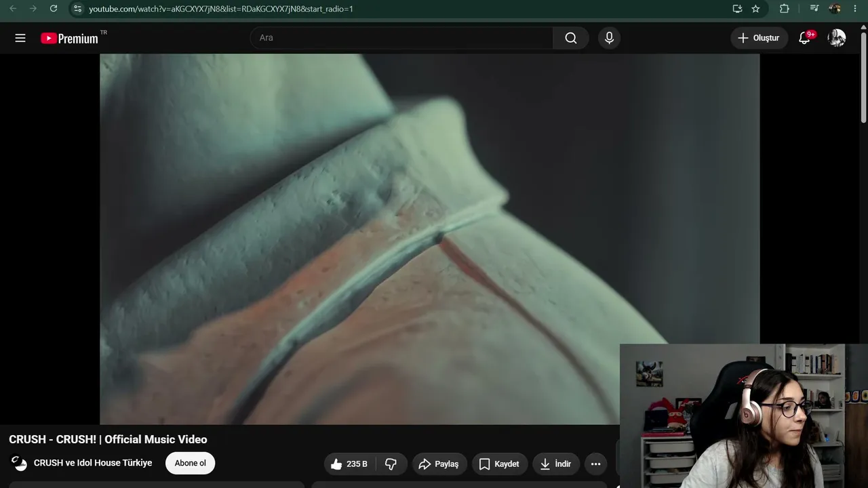Image resolution: width=868 pixels, height=488 pixels.
Task: Open the browser media controls icon
Action: [814, 9]
